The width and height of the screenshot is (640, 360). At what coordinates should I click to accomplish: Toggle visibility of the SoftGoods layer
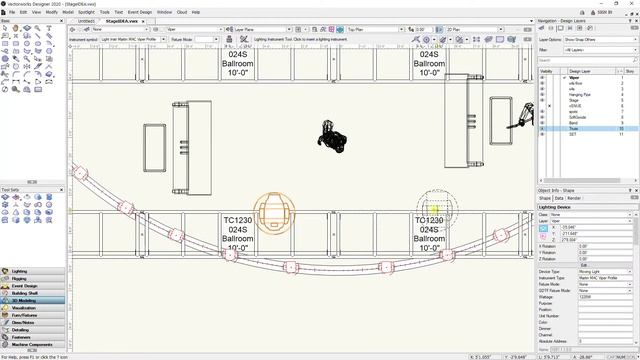542,117
